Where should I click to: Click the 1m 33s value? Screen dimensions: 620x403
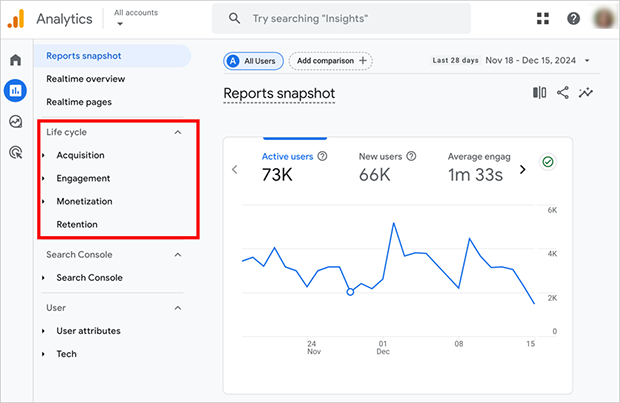click(x=475, y=175)
